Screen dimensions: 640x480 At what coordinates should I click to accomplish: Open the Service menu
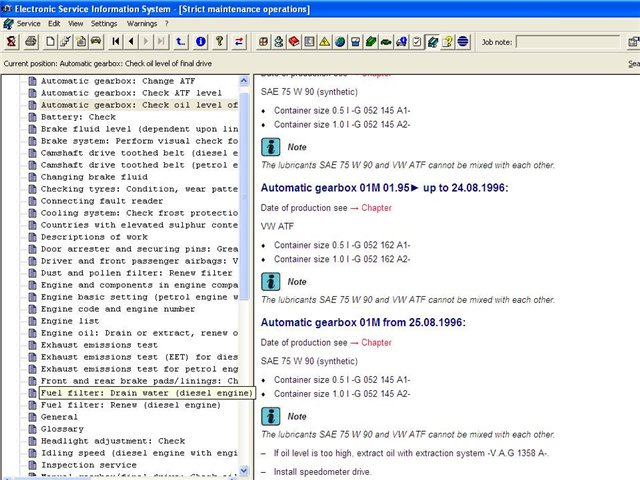(x=29, y=24)
